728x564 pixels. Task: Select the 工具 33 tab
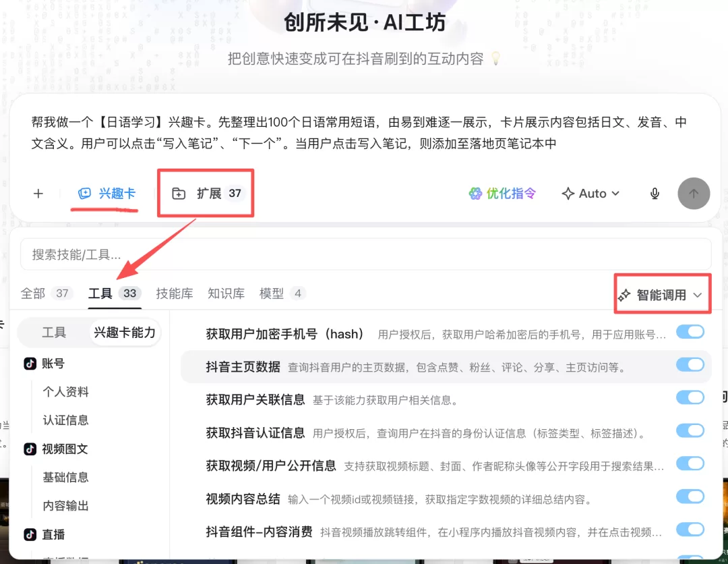(115, 293)
